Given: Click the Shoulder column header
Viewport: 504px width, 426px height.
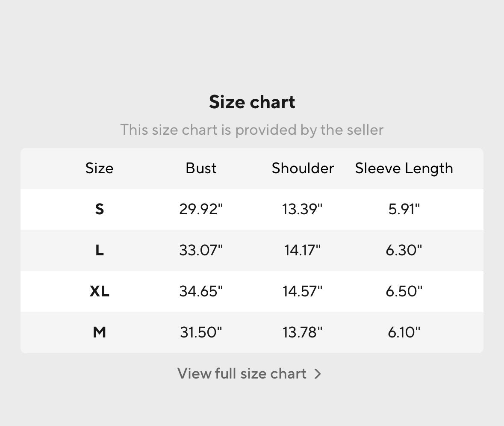Looking at the screenshot, I should tap(303, 168).
